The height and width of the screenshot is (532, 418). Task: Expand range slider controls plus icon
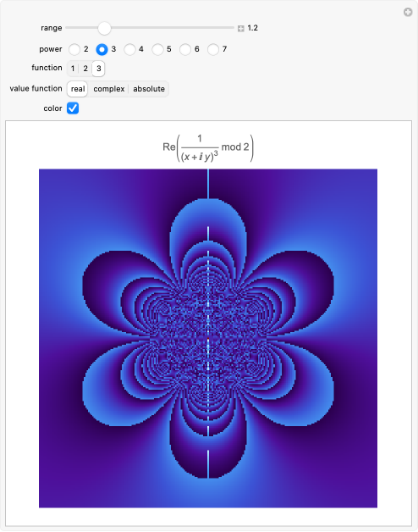[x=240, y=29]
